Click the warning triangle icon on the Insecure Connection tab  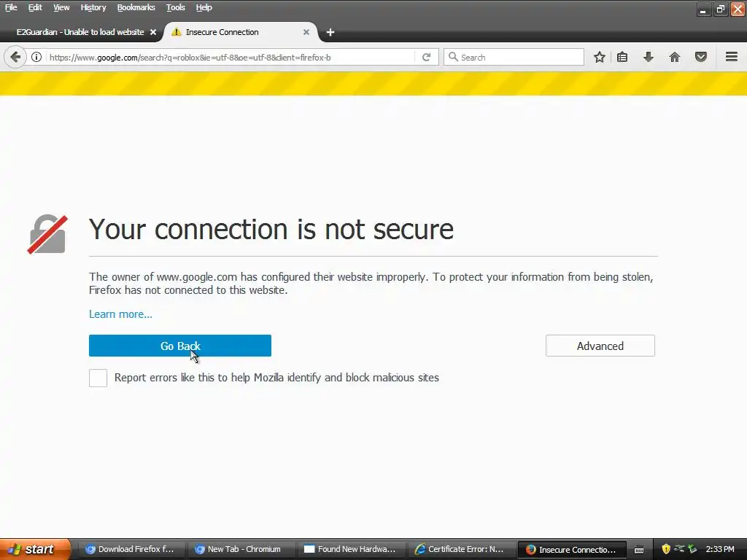tap(177, 32)
